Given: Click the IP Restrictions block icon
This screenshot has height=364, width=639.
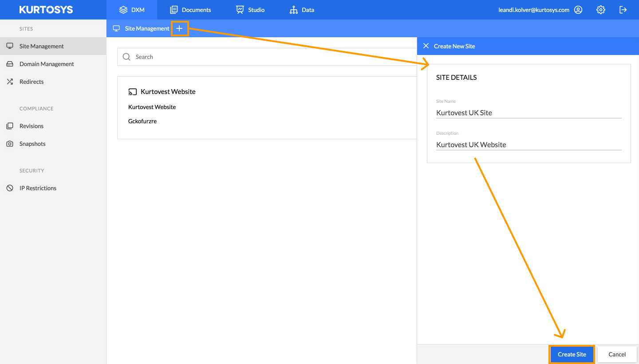Looking at the screenshot, I should pyautogui.click(x=10, y=188).
